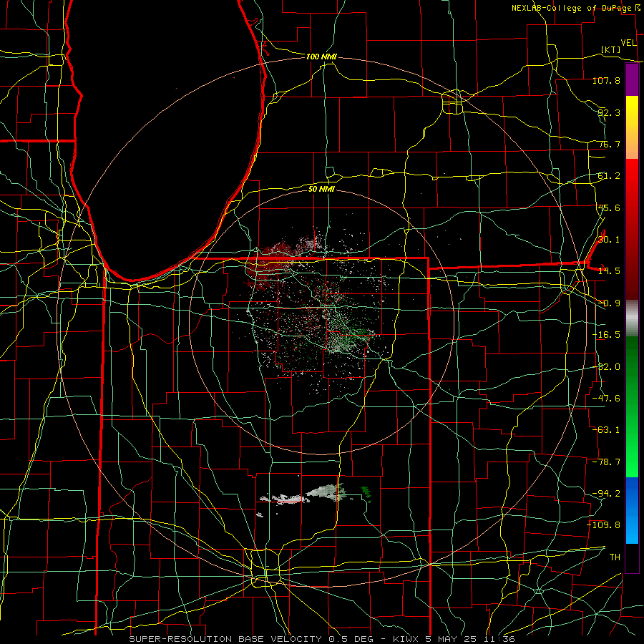This screenshot has width=644, height=644.
Task: Click the 14.5 velocity scale value
Action: coord(609,271)
